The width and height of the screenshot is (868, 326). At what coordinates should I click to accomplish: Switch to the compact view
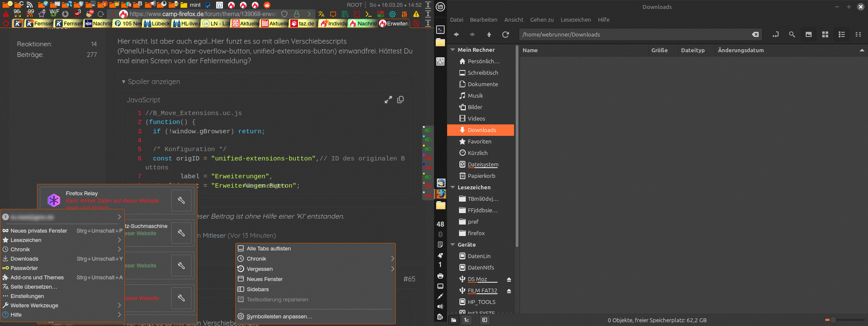pos(858,34)
